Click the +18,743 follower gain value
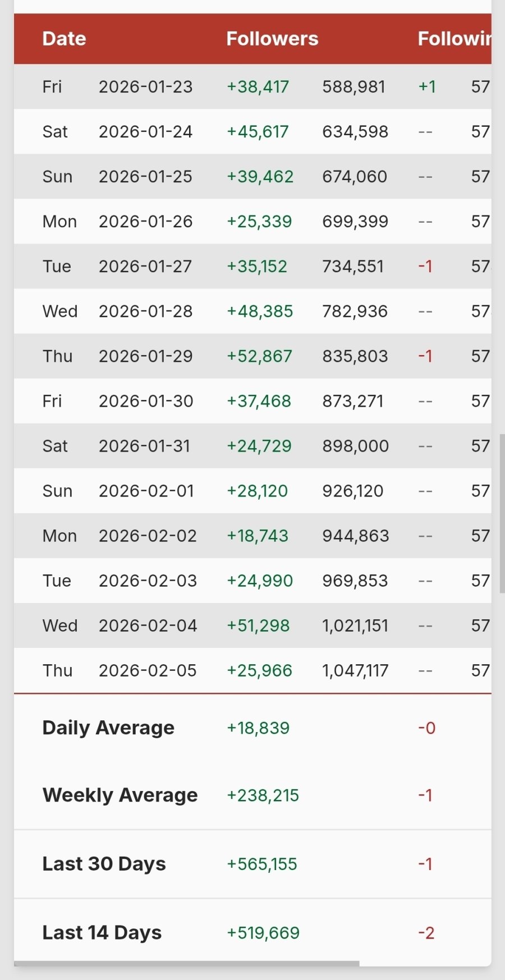The height and width of the screenshot is (980, 505). pos(258,536)
